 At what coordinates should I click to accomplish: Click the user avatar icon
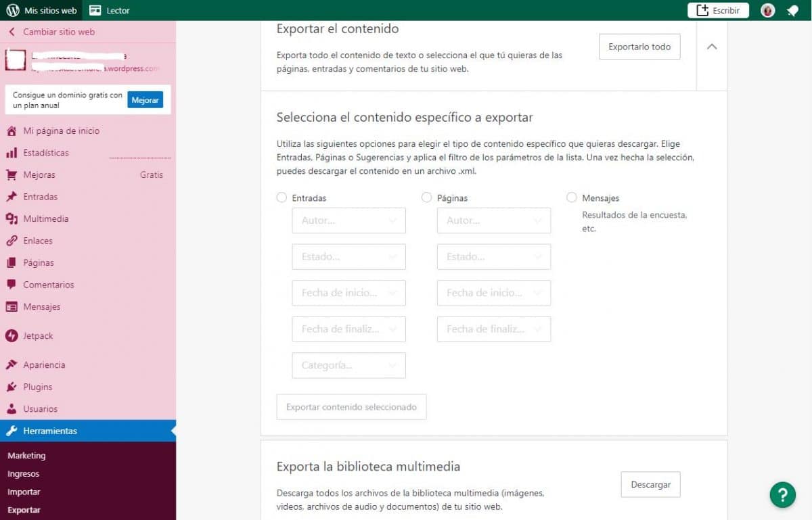(767, 10)
